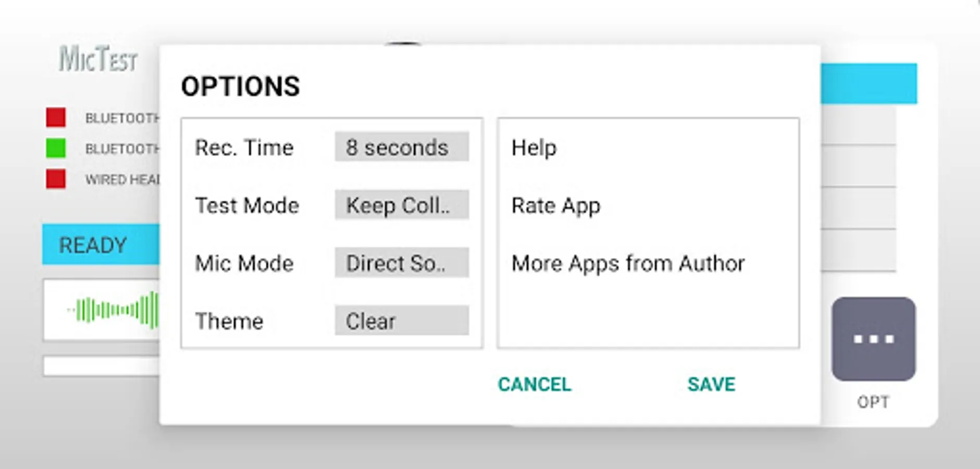Click the red Wired Headset status indicator
The width and height of the screenshot is (980, 469).
click(56, 179)
